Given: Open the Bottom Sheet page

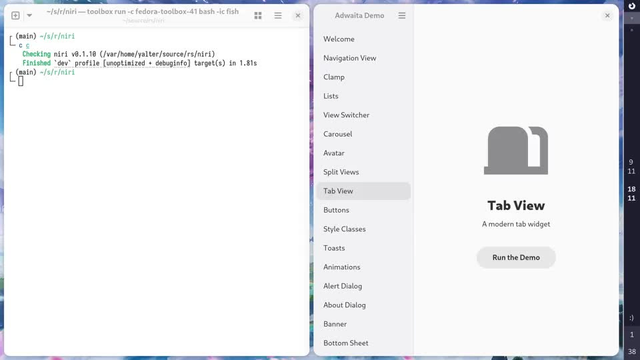Looking at the screenshot, I should 363,343.
